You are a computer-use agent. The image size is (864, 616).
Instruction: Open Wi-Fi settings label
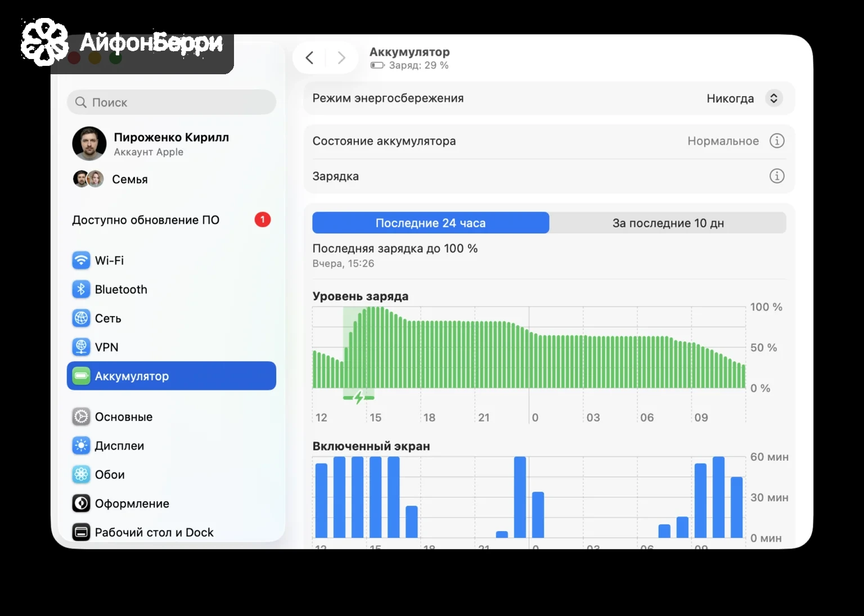pos(109,260)
